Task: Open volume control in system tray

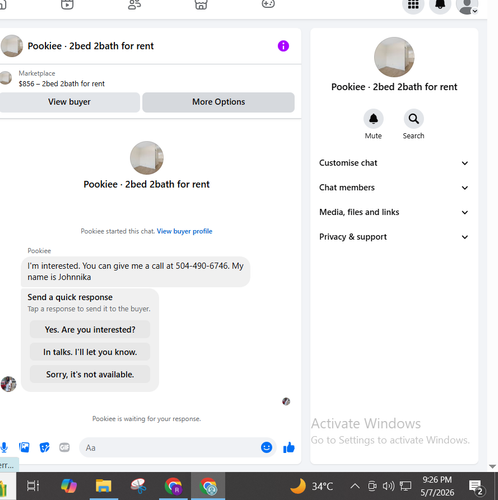Action: (389, 486)
